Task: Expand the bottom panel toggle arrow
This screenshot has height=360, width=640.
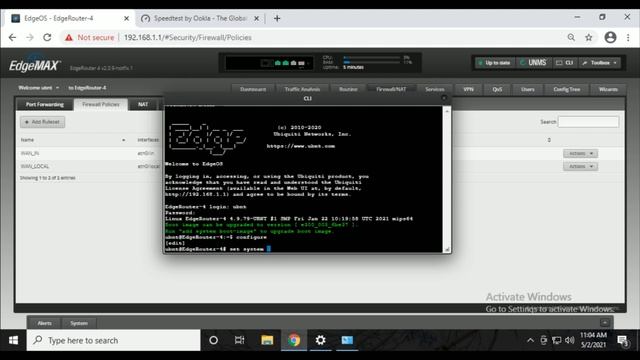Action: click(605, 323)
